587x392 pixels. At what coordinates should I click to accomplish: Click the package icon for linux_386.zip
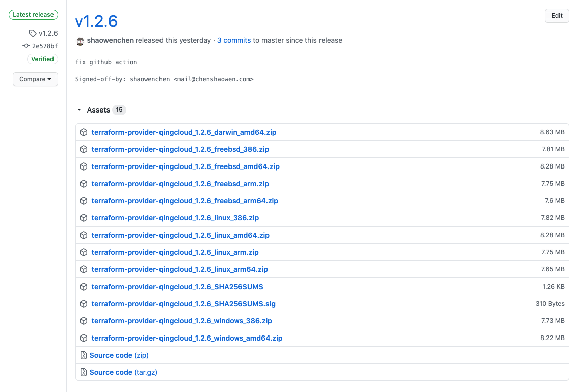coord(84,218)
